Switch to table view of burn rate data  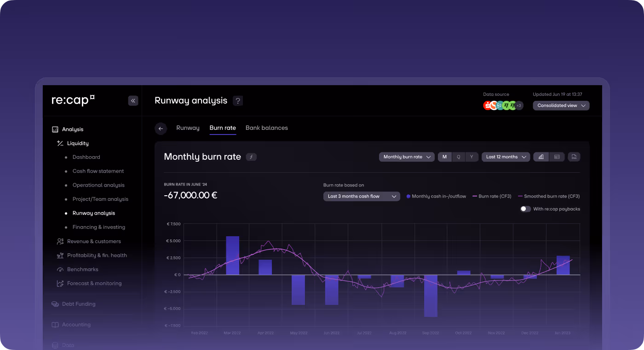(x=557, y=157)
